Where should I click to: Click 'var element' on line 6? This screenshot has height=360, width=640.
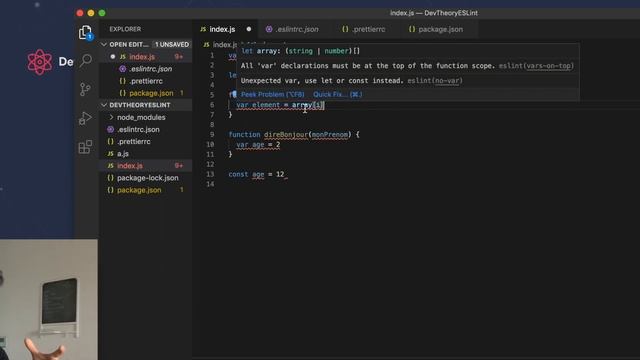click(258, 105)
